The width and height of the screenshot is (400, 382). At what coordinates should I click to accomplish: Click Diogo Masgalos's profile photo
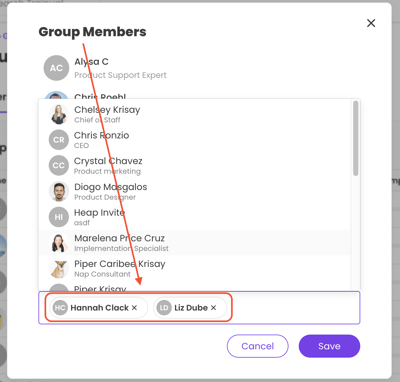[x=59, y=191]
